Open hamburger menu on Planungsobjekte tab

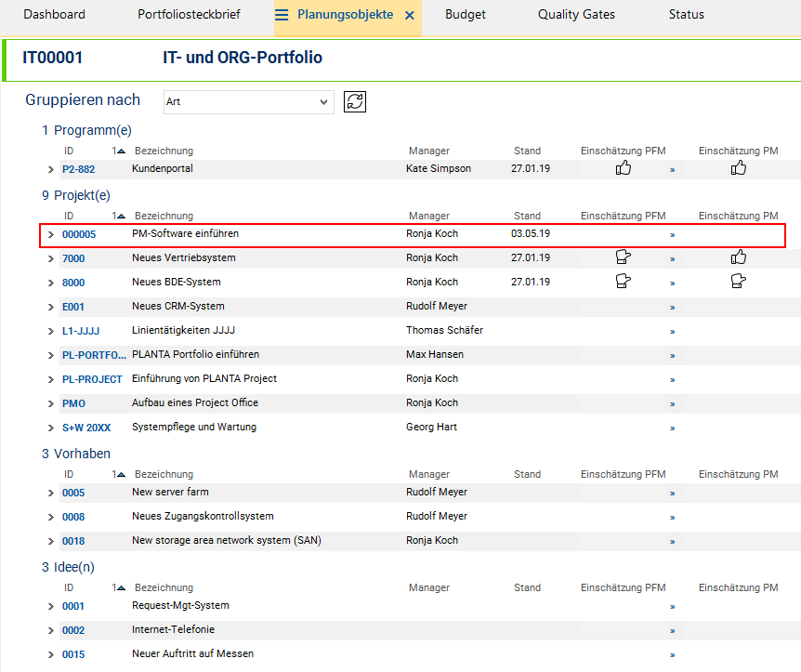282,15
